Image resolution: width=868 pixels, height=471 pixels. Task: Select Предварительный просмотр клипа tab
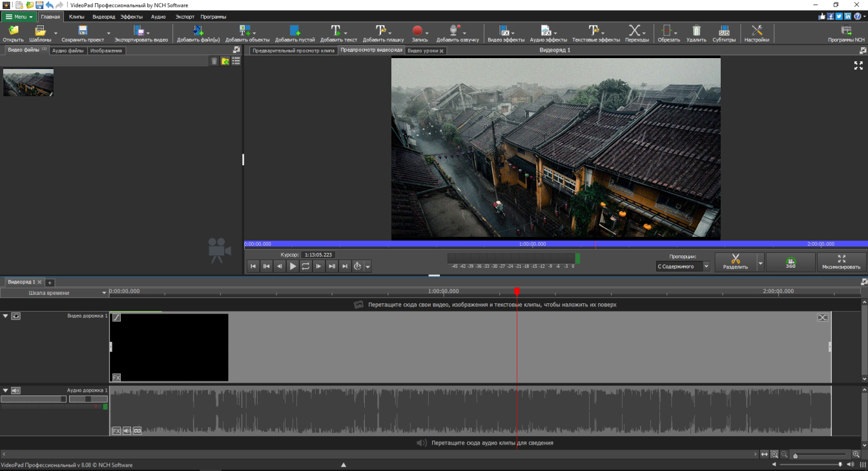coord(294,50)
